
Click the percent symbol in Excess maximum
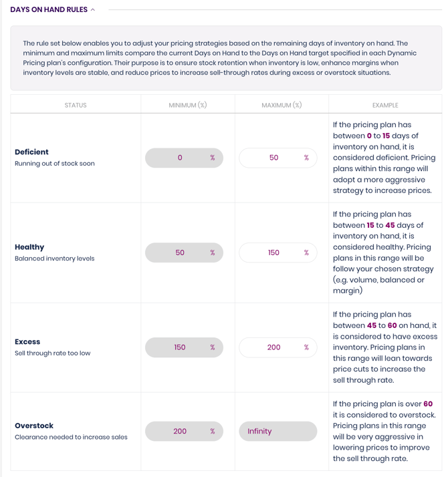306,347
